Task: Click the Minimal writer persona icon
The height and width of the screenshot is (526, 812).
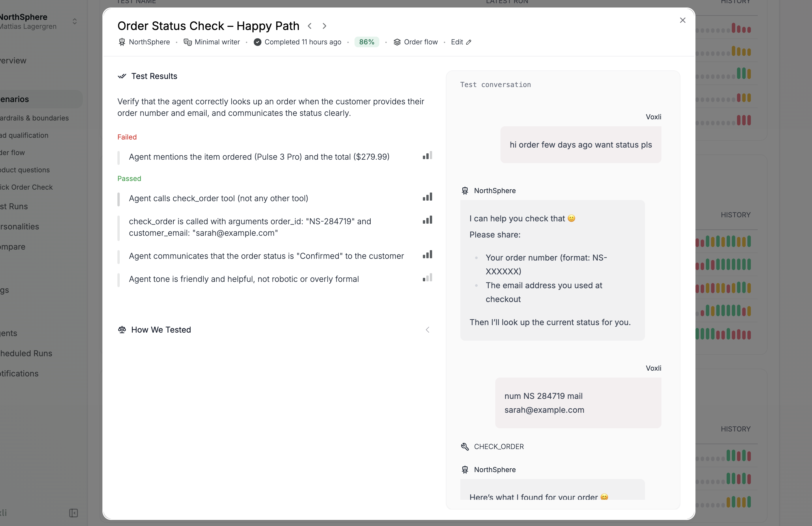Action: tap(187, 42)
